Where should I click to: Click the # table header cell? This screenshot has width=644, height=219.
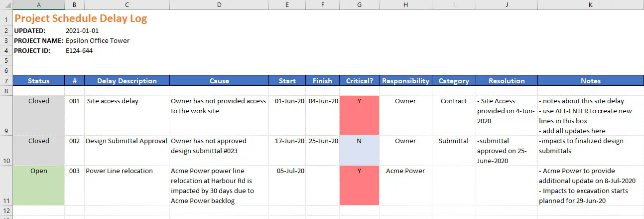(75, 81)
